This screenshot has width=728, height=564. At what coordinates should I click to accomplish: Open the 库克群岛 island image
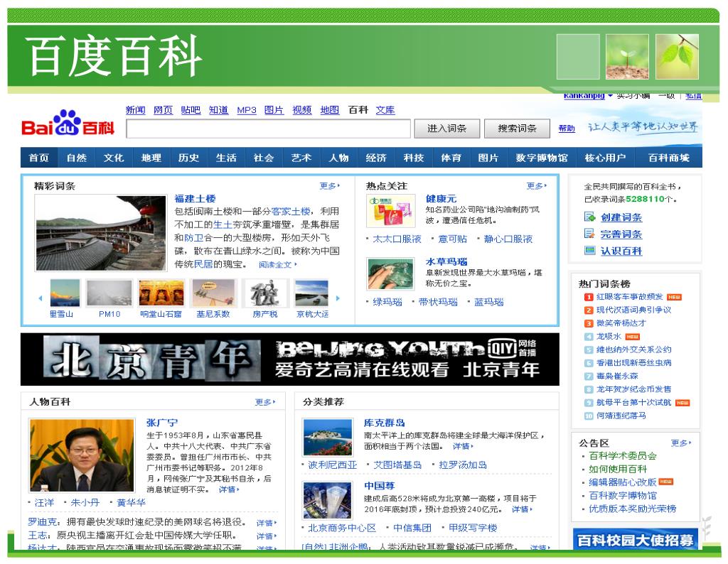click(327, 437)
